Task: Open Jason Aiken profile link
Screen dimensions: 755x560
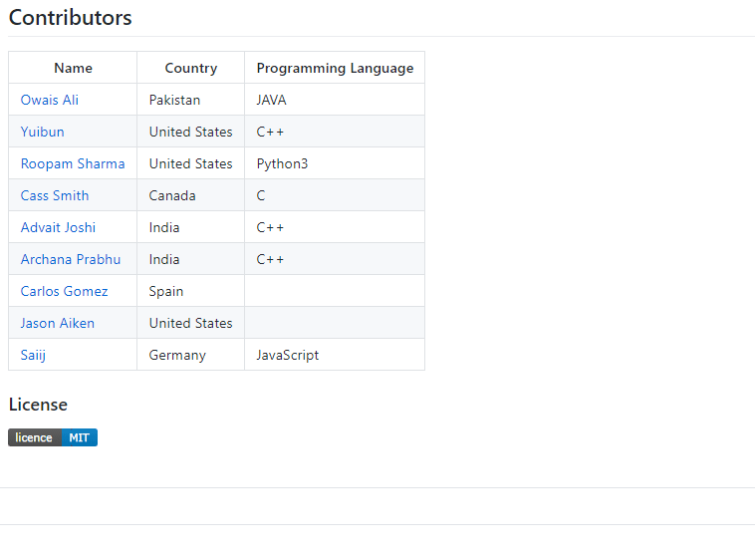Action: (x=58, y=323)
